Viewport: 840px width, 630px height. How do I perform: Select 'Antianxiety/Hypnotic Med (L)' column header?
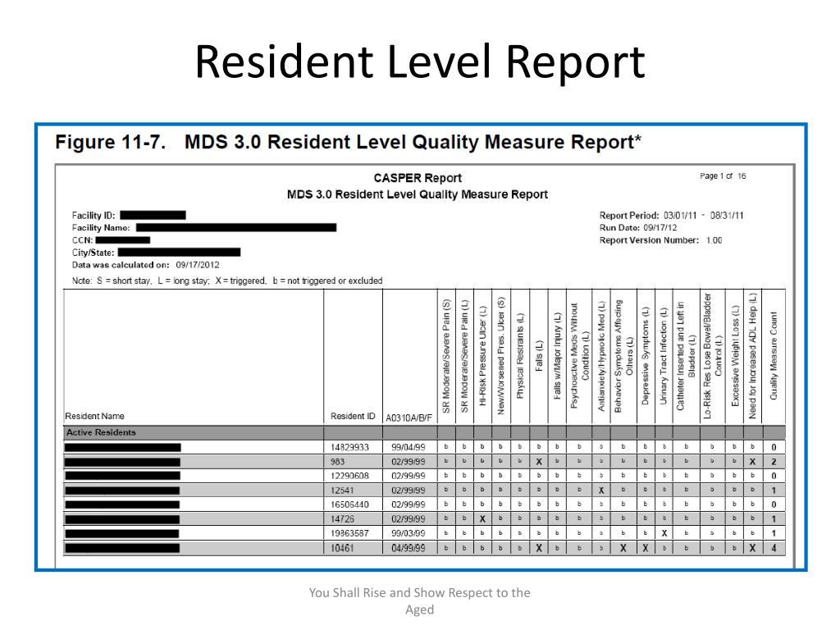601,356
